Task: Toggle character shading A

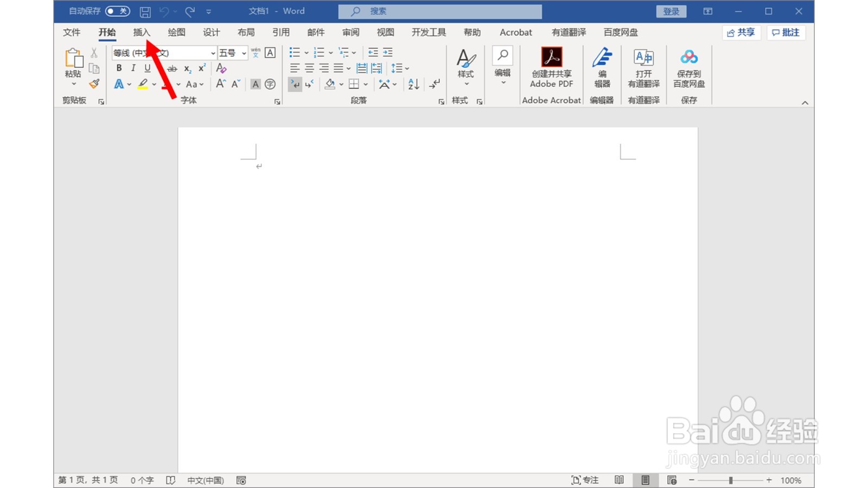Action: click(256, 84)
